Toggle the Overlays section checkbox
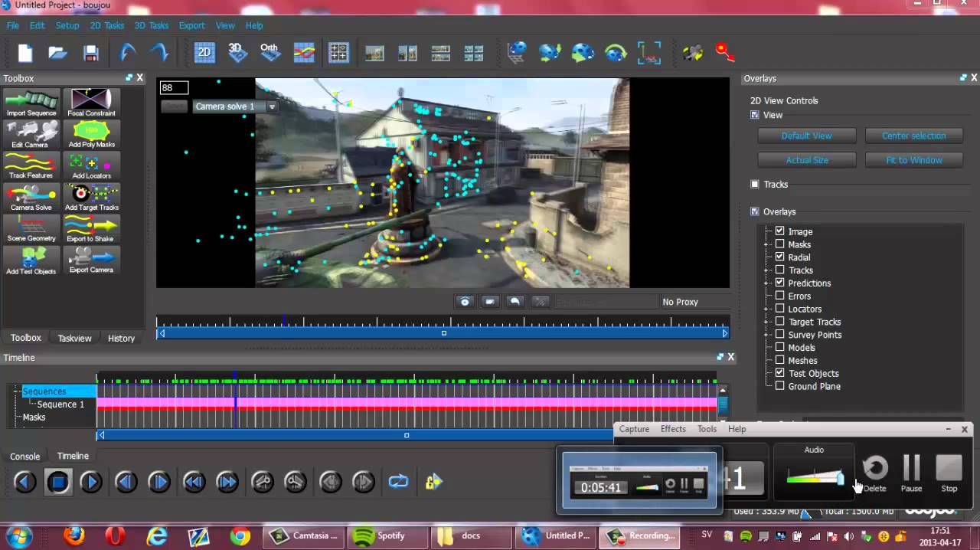980x550 pixels. point(755,211)
